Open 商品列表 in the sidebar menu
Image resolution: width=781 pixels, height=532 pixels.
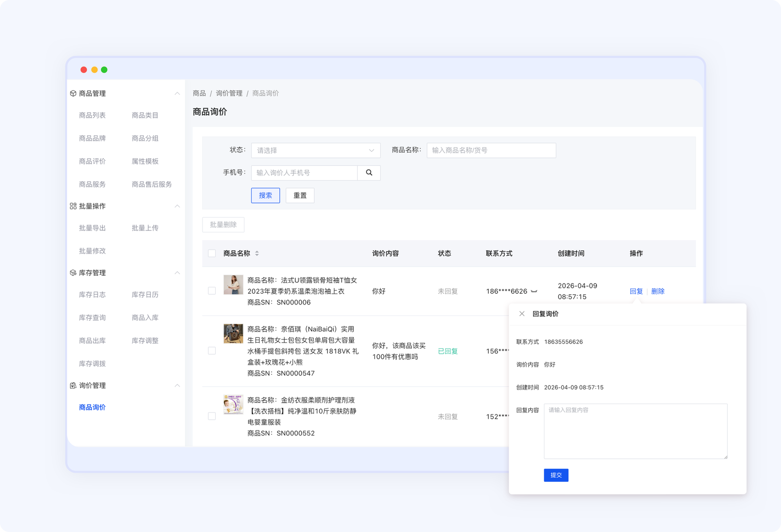[92, 115]
